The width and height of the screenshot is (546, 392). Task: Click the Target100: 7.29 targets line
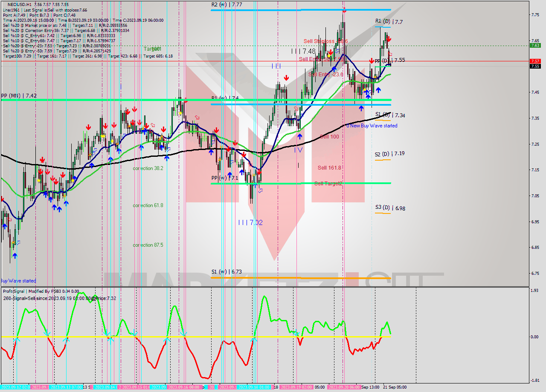coord(87,56)
